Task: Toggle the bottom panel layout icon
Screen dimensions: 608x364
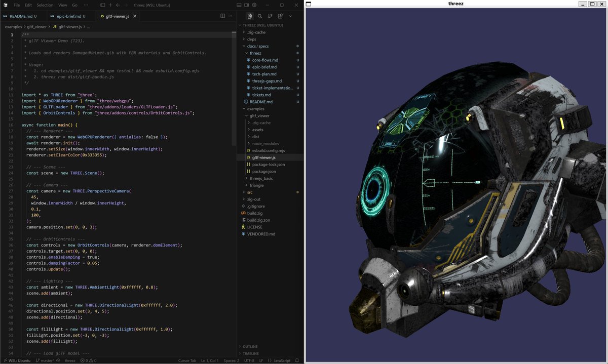Action: pyautogui.click(x=239, y=5)
